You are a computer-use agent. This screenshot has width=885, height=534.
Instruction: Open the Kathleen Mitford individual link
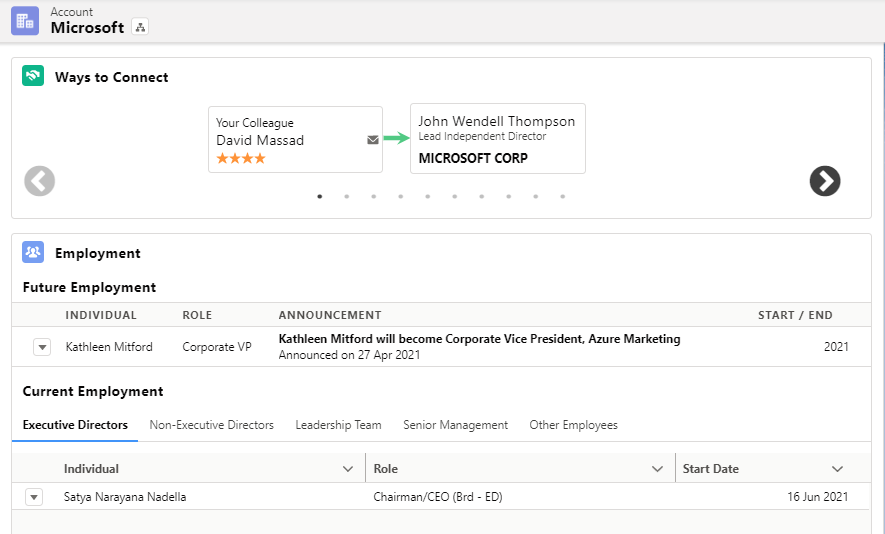click(109, 347)
